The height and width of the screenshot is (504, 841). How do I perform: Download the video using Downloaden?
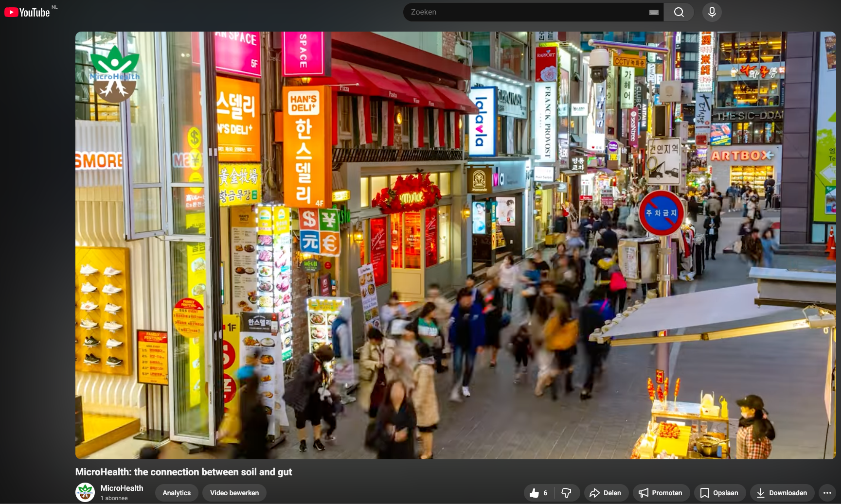coord(782,493)
